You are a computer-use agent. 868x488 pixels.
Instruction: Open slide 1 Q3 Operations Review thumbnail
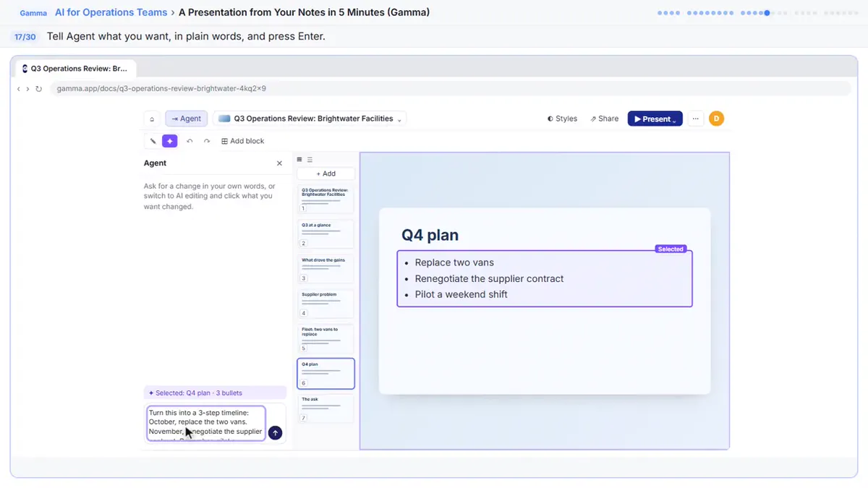tap(325, 199)
